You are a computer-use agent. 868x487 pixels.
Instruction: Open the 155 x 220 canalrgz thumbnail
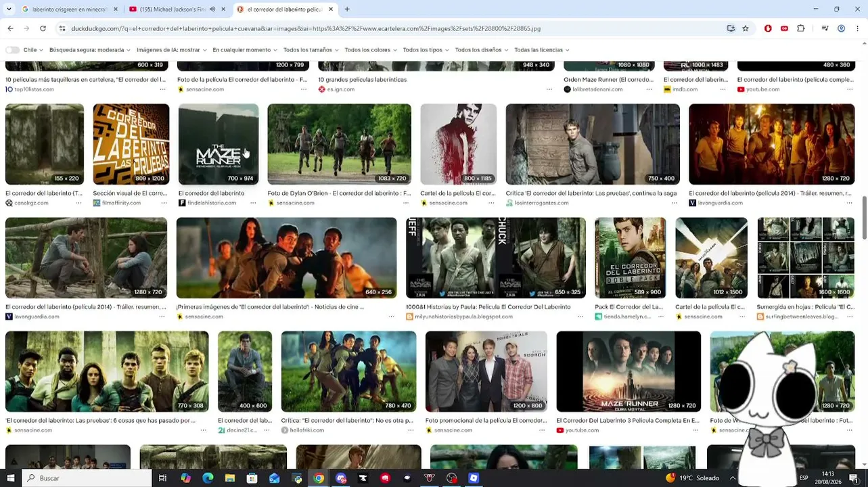(45, 144)
